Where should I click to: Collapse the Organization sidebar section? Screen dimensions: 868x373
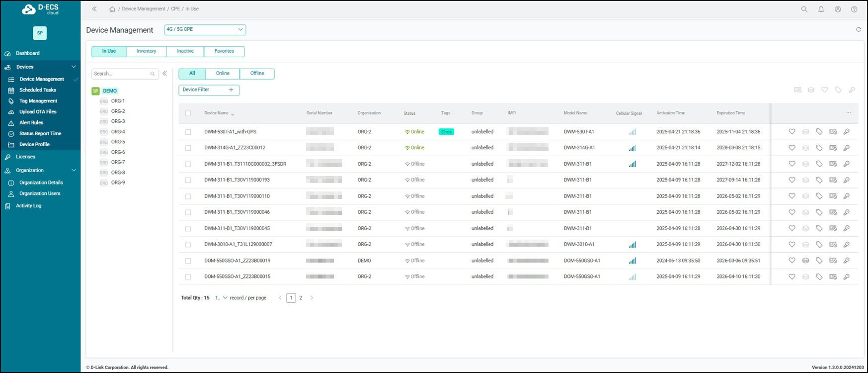tap(74, 170)
